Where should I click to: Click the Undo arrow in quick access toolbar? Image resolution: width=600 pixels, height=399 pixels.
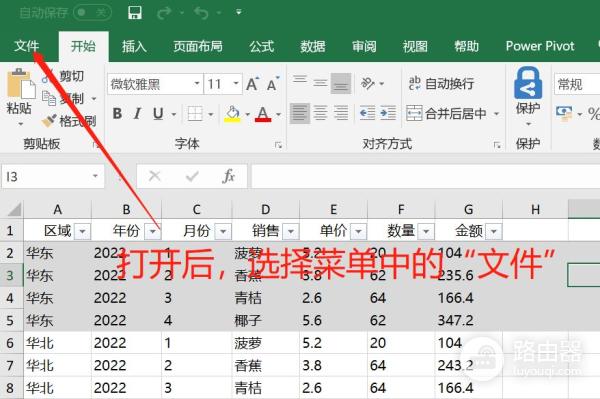coord(201,13)
